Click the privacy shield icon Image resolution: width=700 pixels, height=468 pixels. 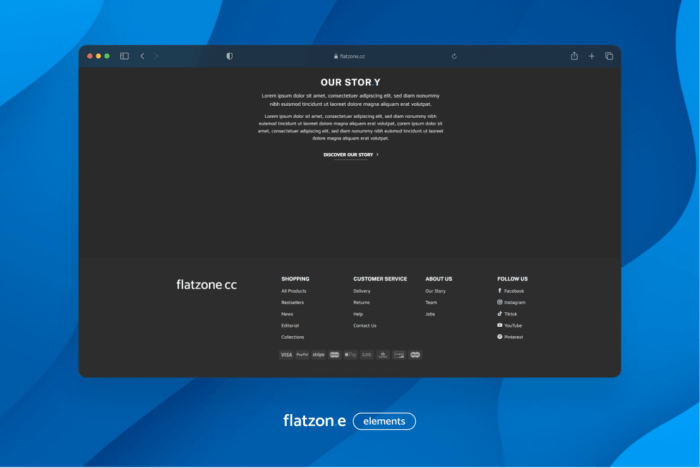[229, 56]
